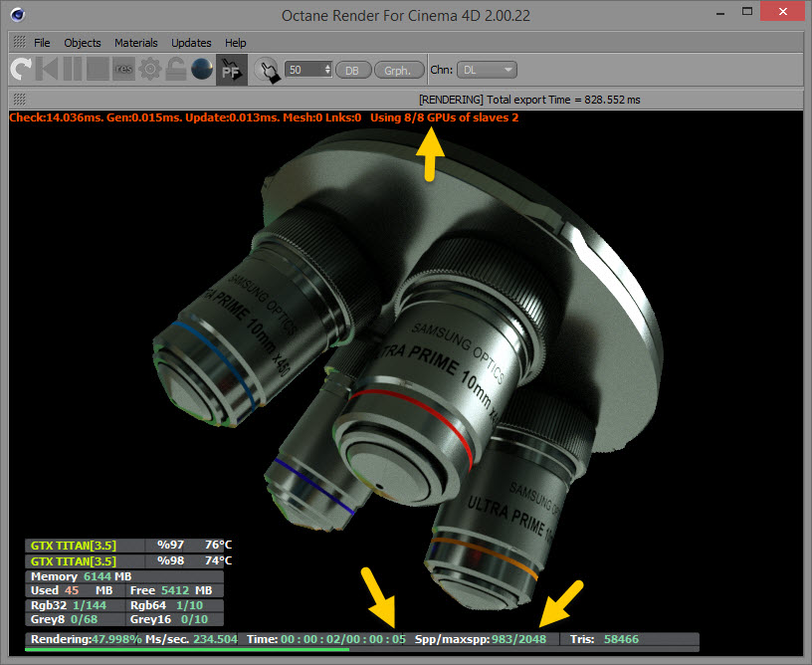Click the 'res' resolution icon
The width and height of the screenshot is (812, 665).
coord(123,70)
